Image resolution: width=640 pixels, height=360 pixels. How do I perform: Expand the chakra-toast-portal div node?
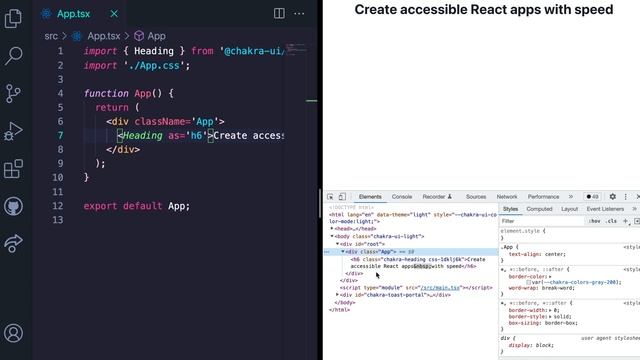coord(338,295)
